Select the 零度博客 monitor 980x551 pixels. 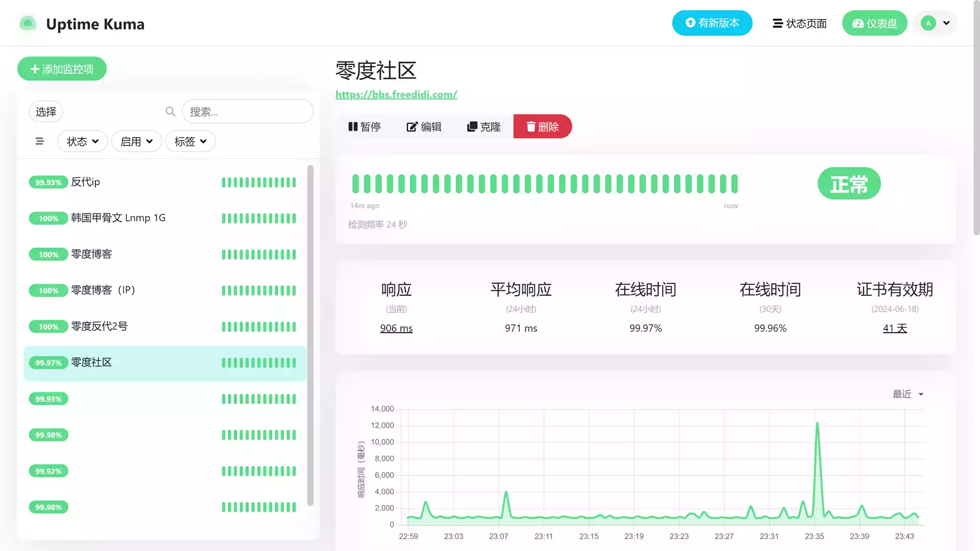pos(165,254)
